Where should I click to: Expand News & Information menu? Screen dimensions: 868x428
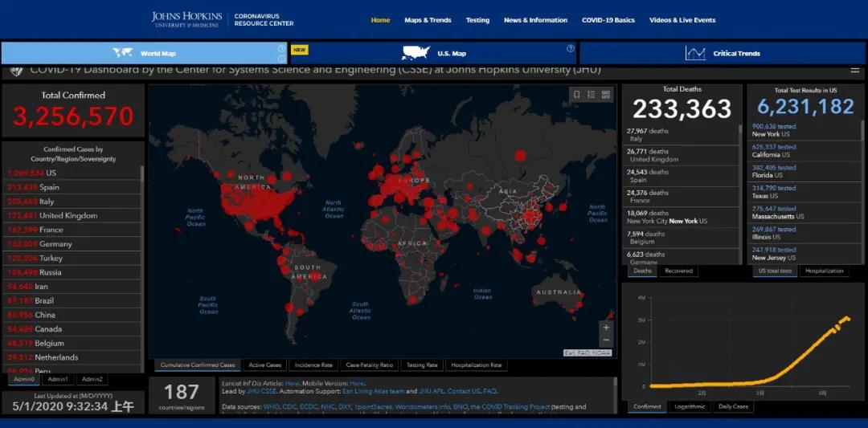click(x=535, y=20)
